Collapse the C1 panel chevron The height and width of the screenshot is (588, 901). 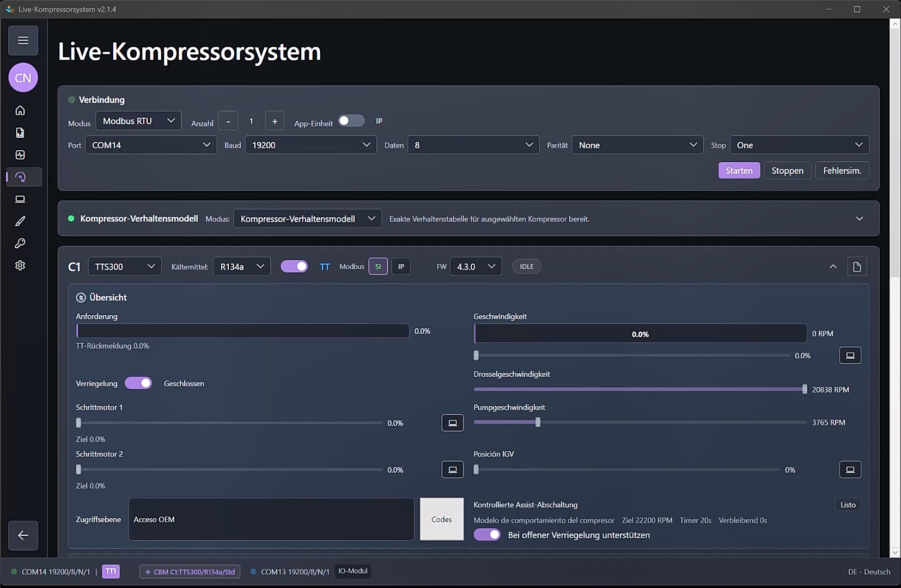coord(833,267)
